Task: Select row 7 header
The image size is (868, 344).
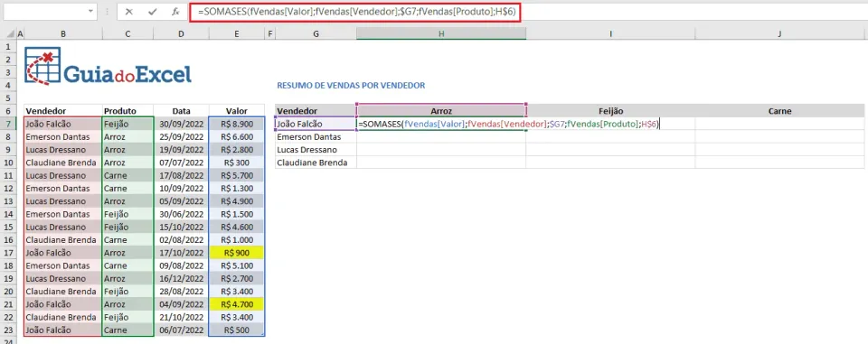Action: [8, 124]
